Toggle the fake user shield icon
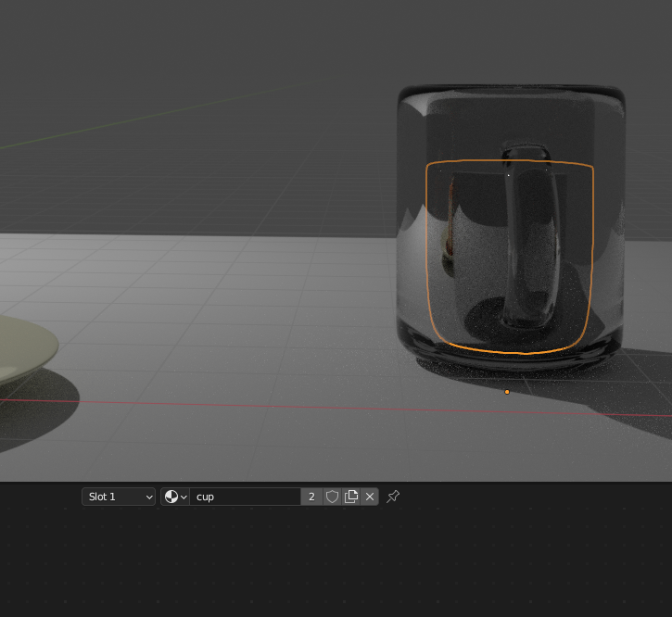 (x=332, y=497)
